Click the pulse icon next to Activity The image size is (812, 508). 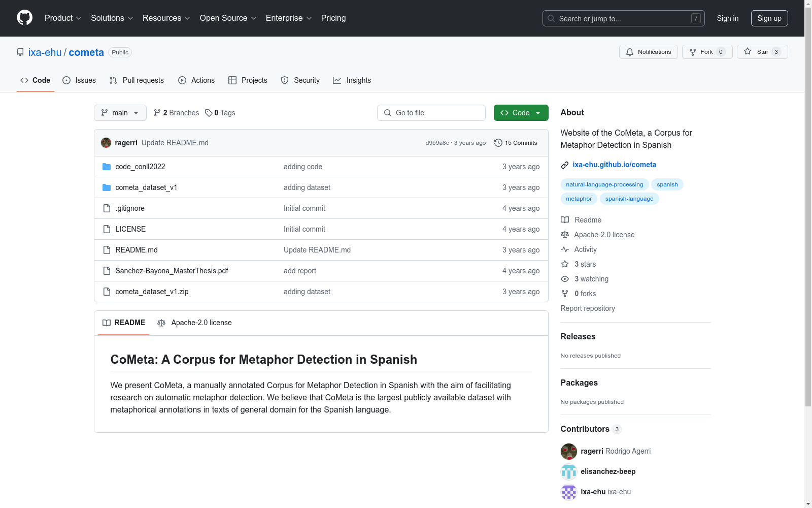[x=565, y=249]
